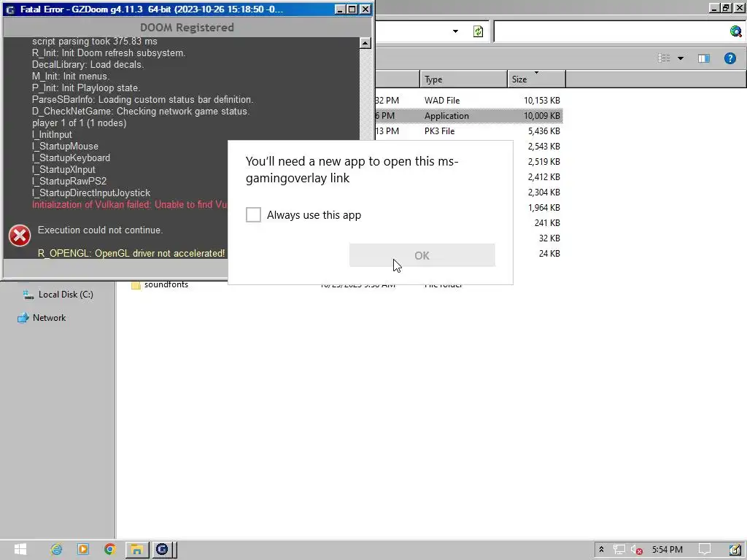This screenshot has width=747, height=560.
Task: Click the Explorer search input field
Action: pos(612,31)
